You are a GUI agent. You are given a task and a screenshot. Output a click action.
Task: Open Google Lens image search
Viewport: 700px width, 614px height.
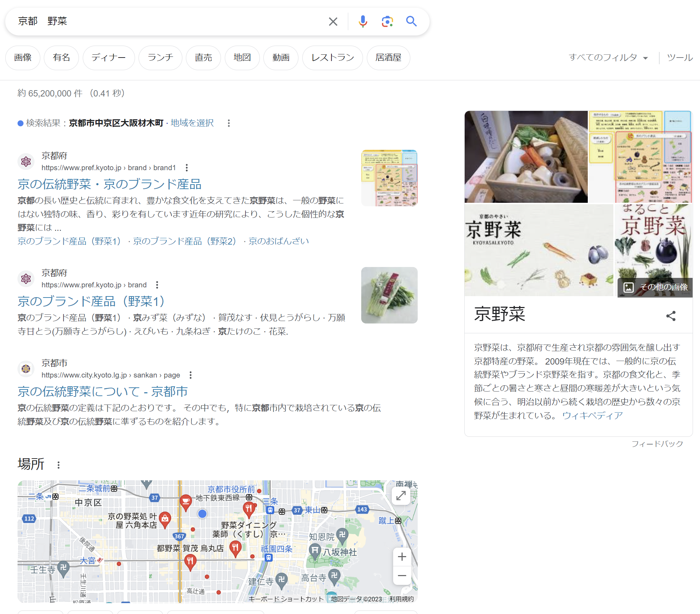[387, 22]
